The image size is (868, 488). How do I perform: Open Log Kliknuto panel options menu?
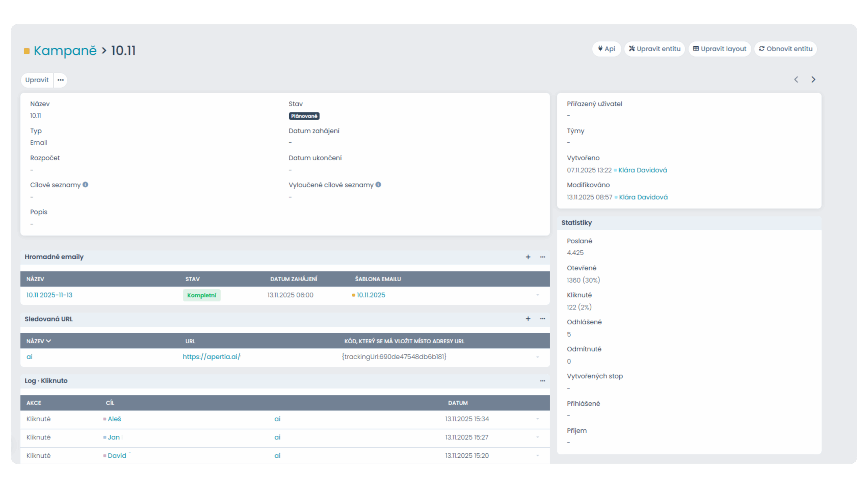point(542,381)
